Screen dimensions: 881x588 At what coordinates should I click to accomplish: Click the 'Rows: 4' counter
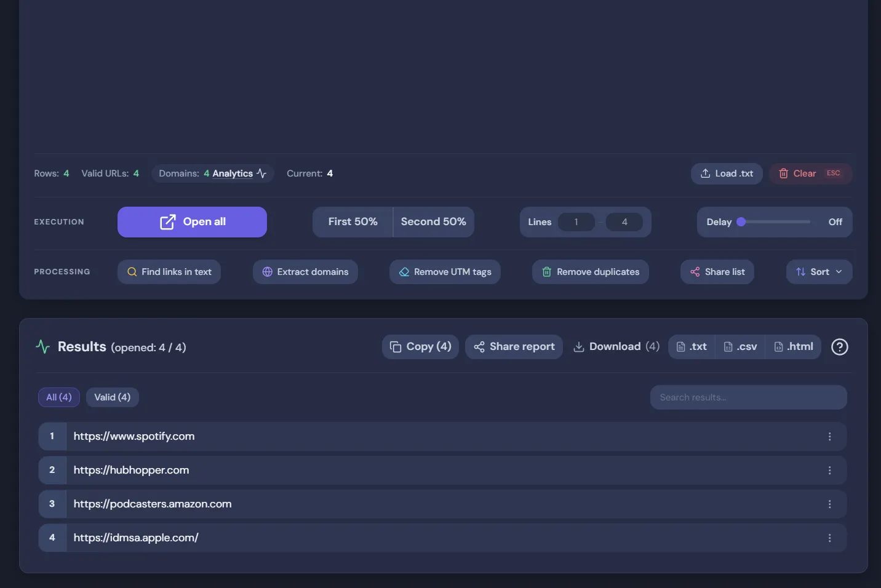(52, 173)
